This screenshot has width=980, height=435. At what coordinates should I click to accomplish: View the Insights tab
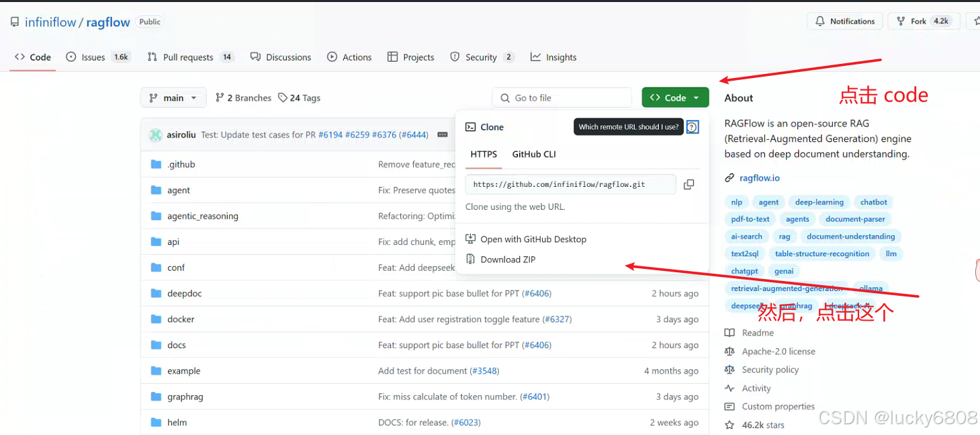(553, 57)
